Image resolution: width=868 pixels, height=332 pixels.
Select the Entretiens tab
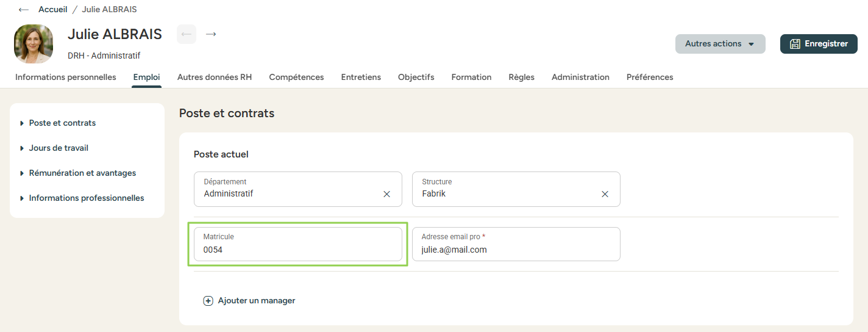(361, 77)
